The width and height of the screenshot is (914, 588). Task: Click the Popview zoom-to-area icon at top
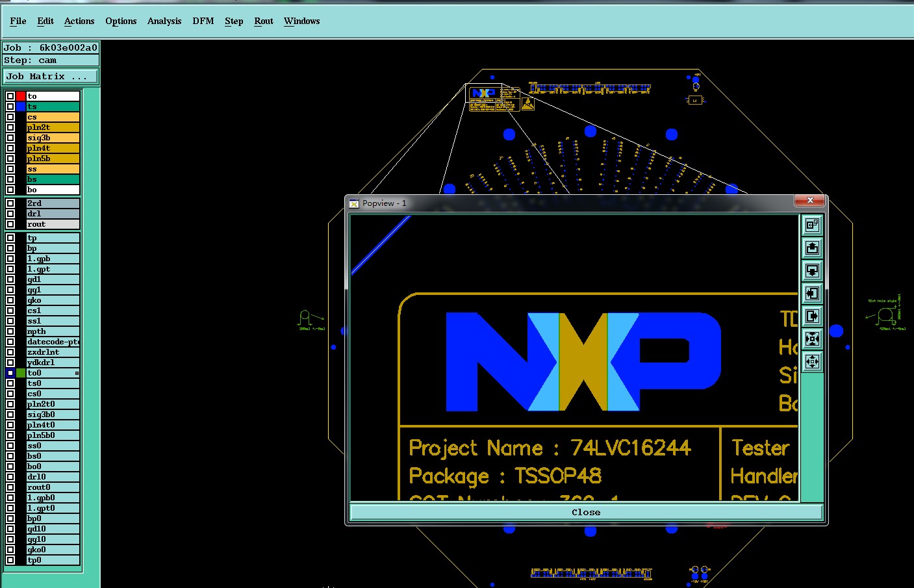[x=812, y=225]
